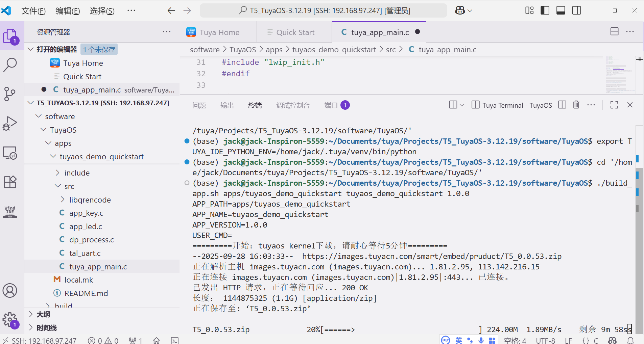Viewport: 644px width, 344px height.
Task: Open the 输出 panel tab
Action: [227, 105]
